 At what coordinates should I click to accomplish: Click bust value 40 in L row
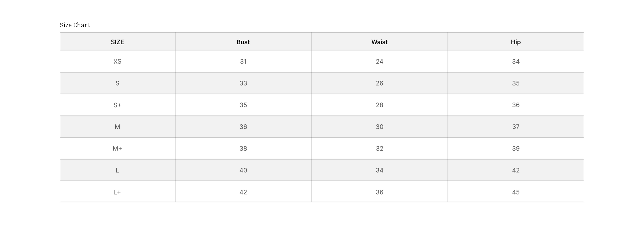click(x=243, y=170)
